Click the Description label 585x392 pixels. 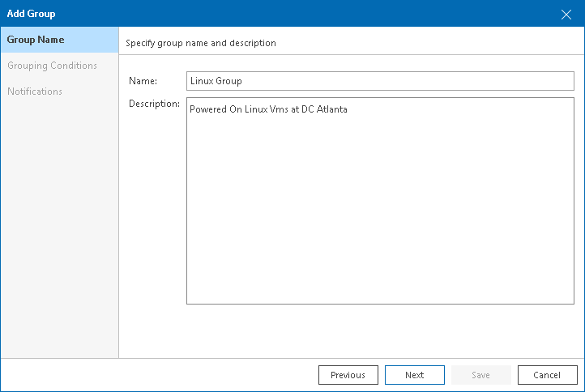154,104
